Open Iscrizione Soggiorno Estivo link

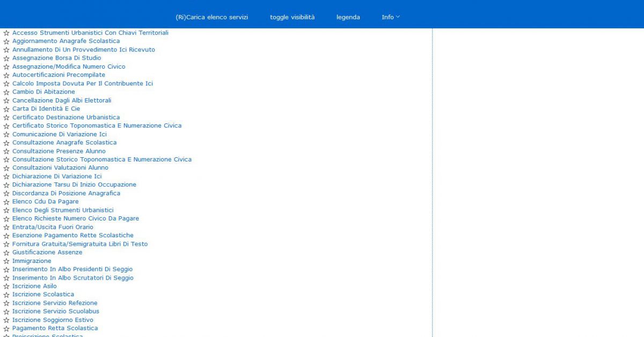click(x=53, y=320)
